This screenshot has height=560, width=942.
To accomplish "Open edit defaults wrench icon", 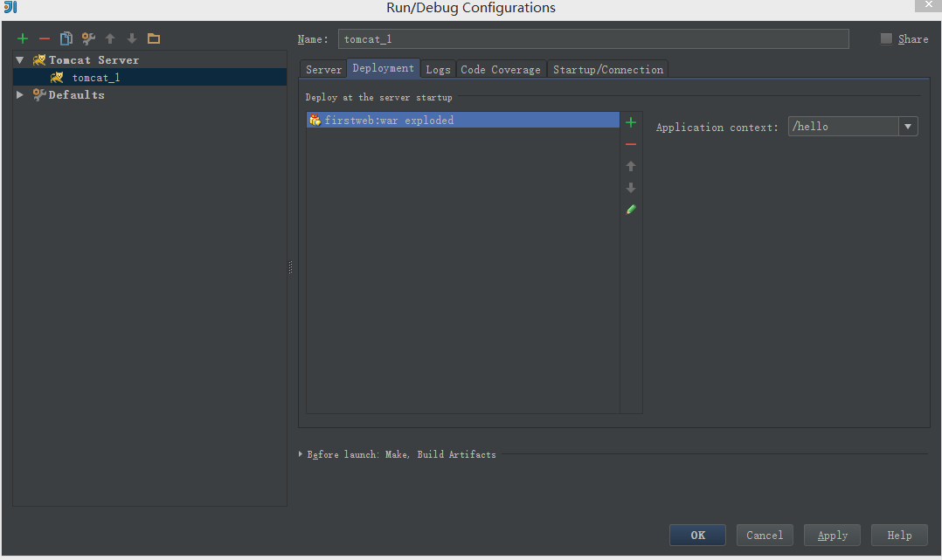I will (x=88, y=39).
